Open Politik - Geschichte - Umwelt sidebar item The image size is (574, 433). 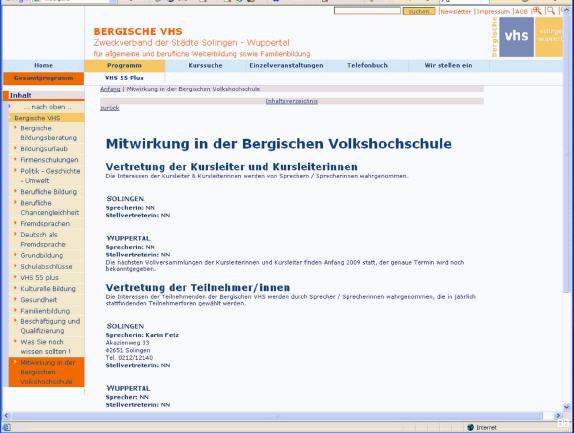click(x=50, y=176)
